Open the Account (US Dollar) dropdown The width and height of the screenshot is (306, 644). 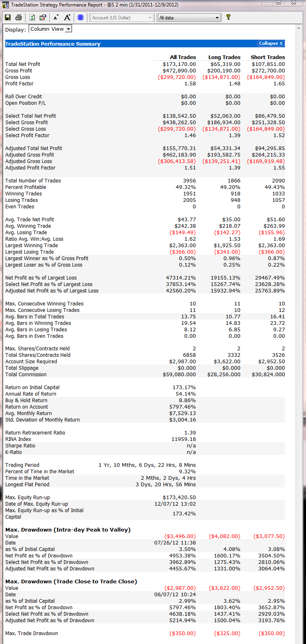point(122,18)
